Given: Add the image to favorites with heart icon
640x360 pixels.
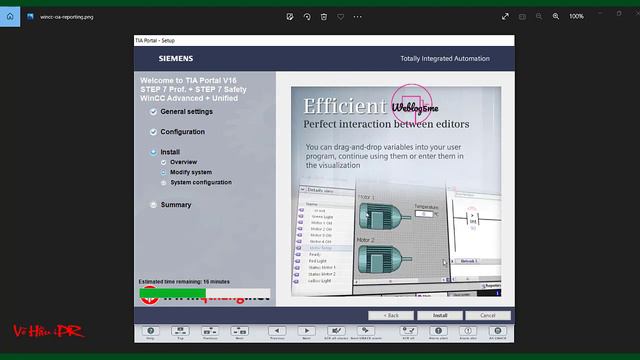Looking at the screenshot, I should pyautogui.click(x=340, y=17).
